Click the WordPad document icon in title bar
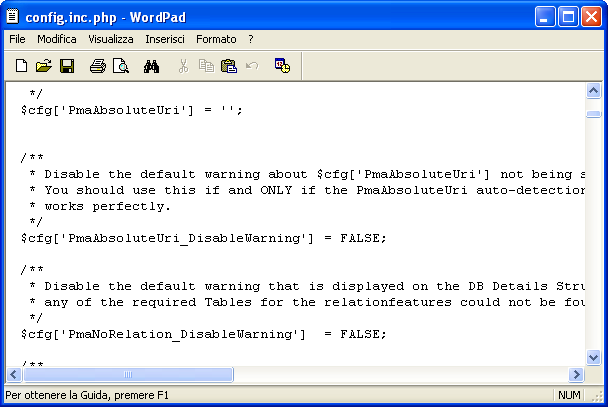This screenshot has width=608, height=407. [12, 16]
